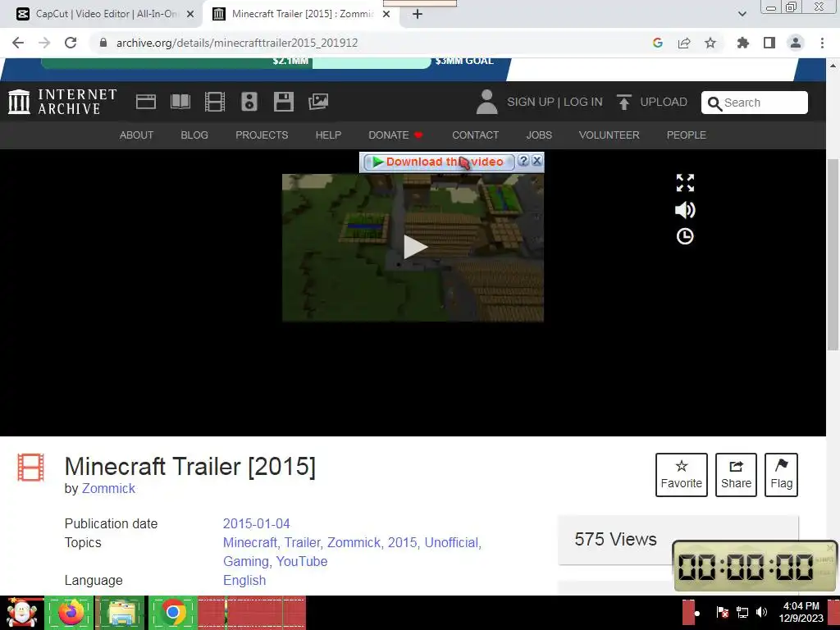Open the Minecraft topic link
Viewport: 840px width, 630px height.
251,543
